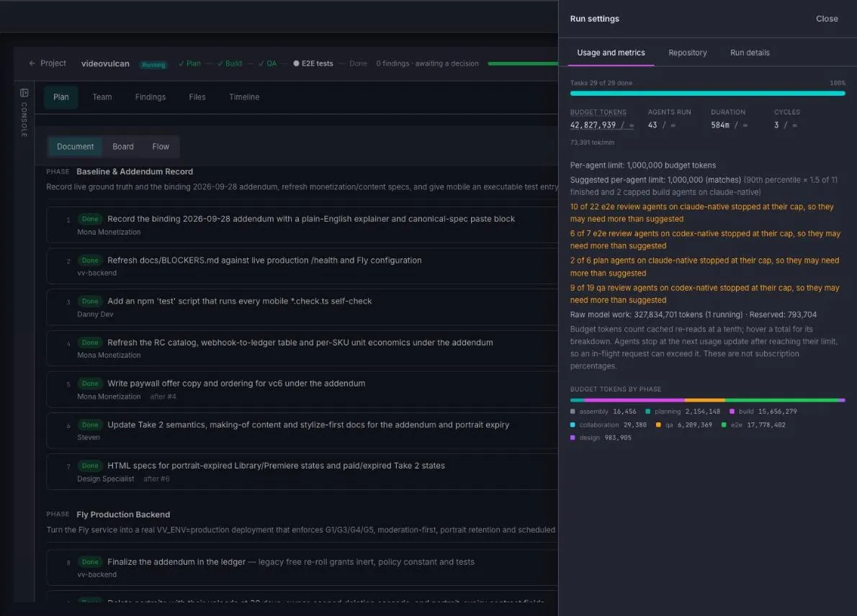This screenshot has height=616, width=857.
Task: Click the QA stage checkmark in pipeline
Action: 261,63
